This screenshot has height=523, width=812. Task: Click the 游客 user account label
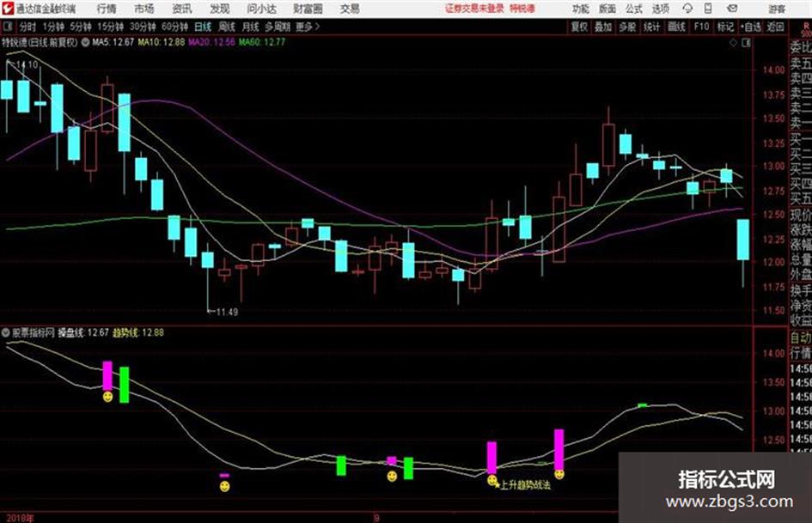click(x=777, y=9)
